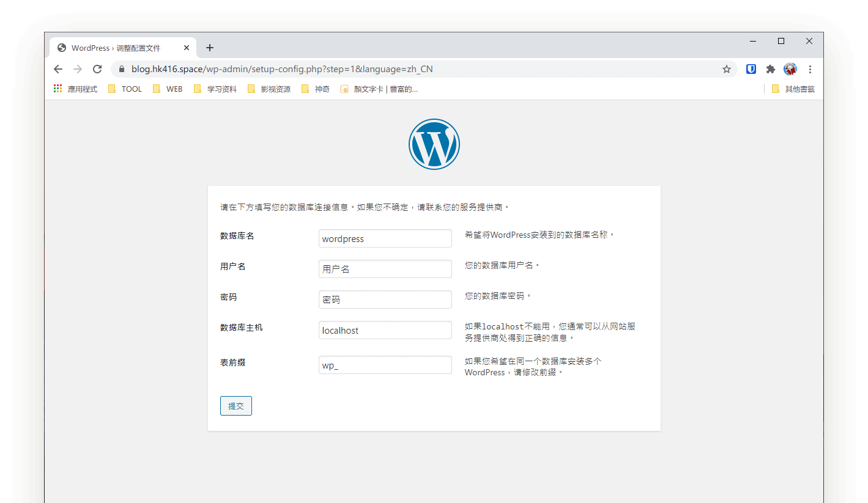The height and width of the screenshot is (503, 868).
Task: Open the WEB bookmark folder
Action: tap(168, 89)
